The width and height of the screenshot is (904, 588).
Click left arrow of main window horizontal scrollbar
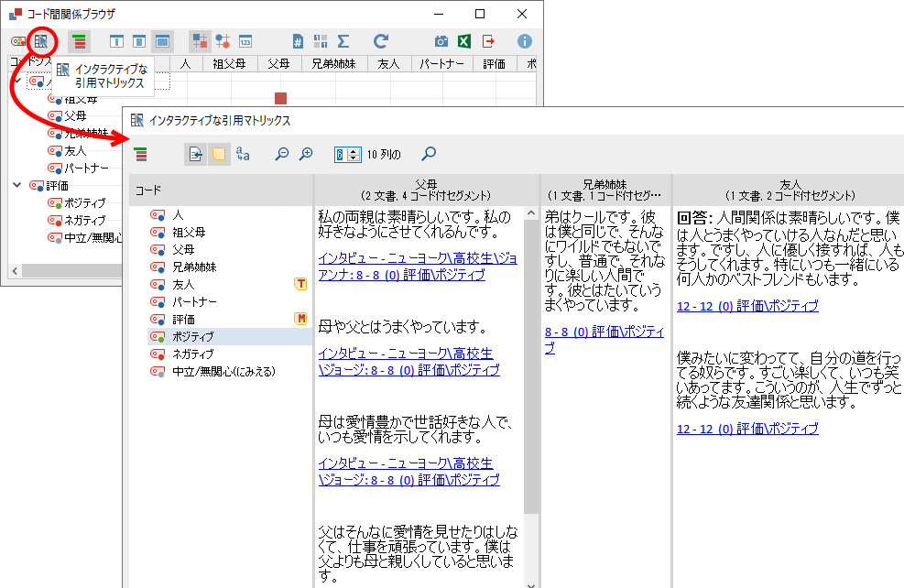pos(15,270)
